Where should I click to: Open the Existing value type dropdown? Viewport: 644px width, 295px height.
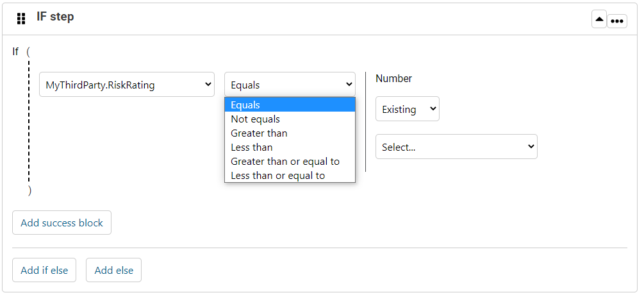point(408,109)
